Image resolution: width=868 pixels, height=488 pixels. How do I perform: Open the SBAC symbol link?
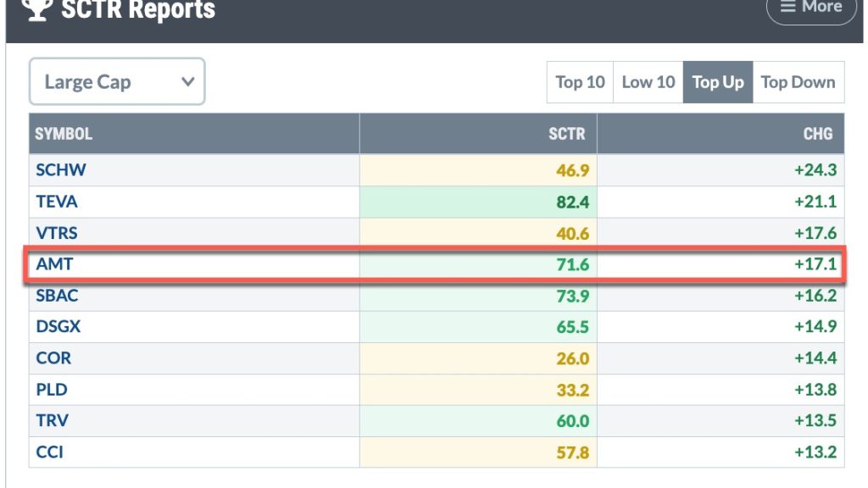click(x=57, y=296)
